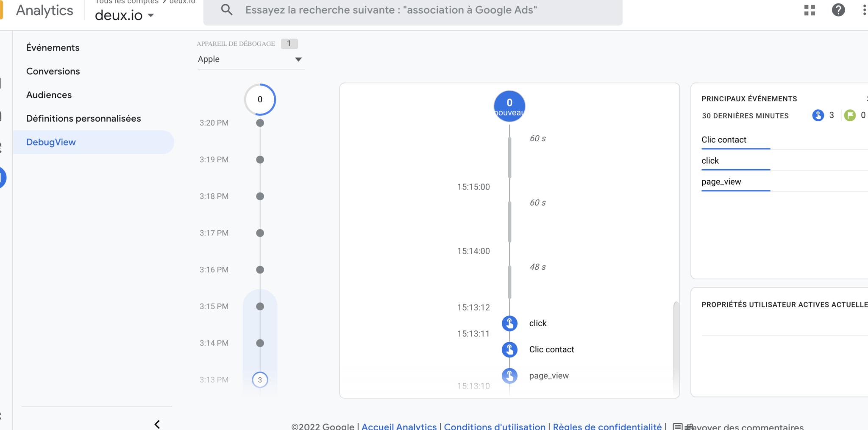This screenshot has height=430, width=868.
Task: Select page_view in Principaux événements list
Action: coord(721,182)
